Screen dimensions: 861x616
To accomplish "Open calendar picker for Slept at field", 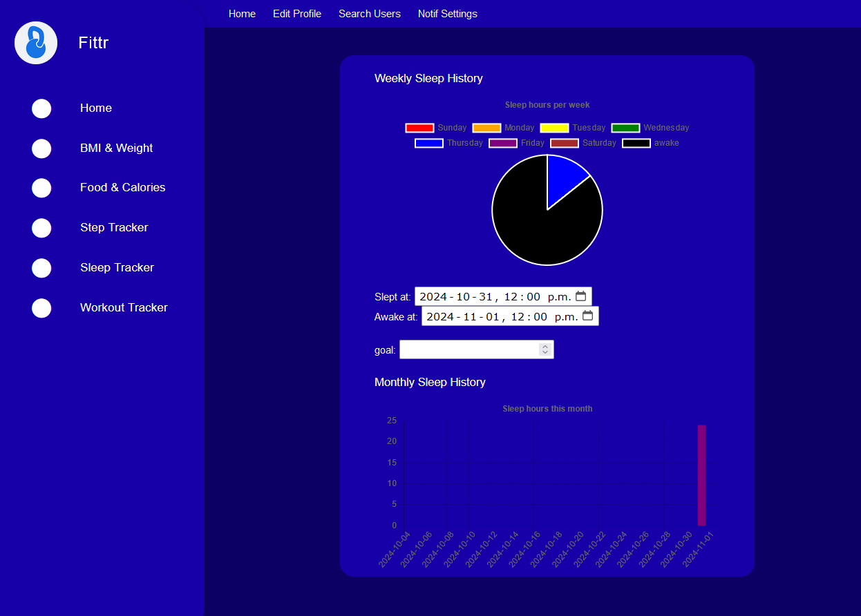I will [580, 296].
